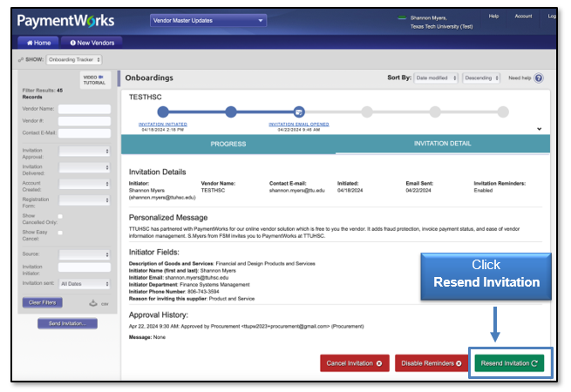Click the first Invitation Initiated progress circle
571x392 pixels.
tap(163, 112)
